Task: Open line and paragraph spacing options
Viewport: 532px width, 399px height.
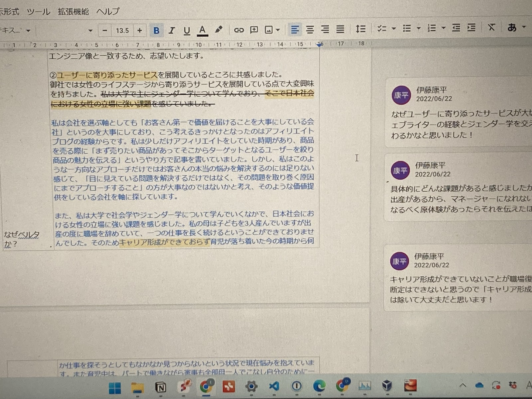Action: (361, 28)
